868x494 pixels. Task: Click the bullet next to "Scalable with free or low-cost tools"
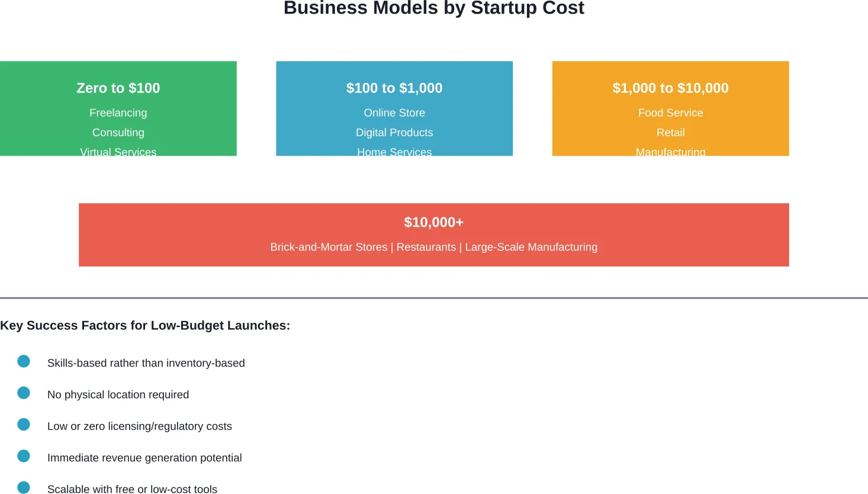click(24, 487)
